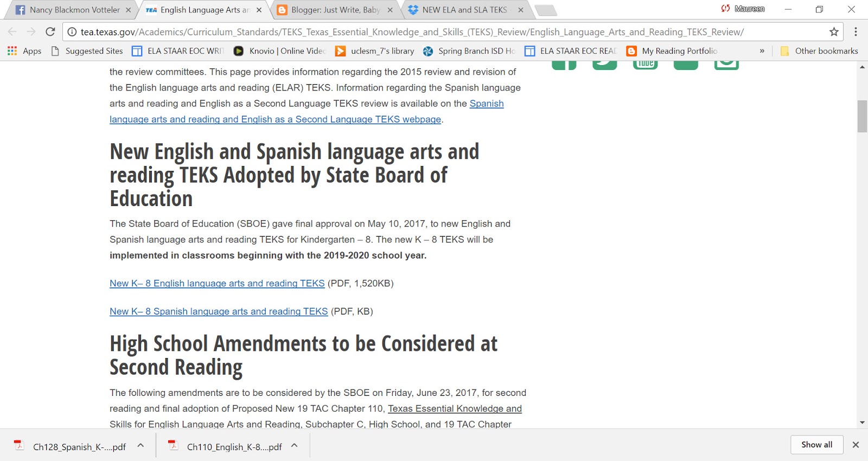This screenshot has width=868, height=461.
Task: Expand options for Ch128_Spanish download
Action: click(x=141, y=445)
